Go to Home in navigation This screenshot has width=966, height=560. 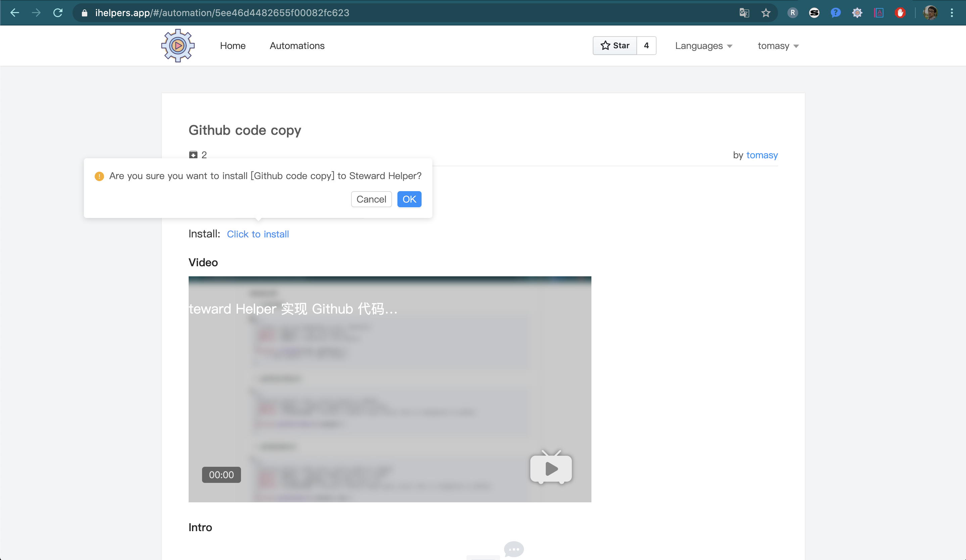pyautogui.click(x=232, y=46)
